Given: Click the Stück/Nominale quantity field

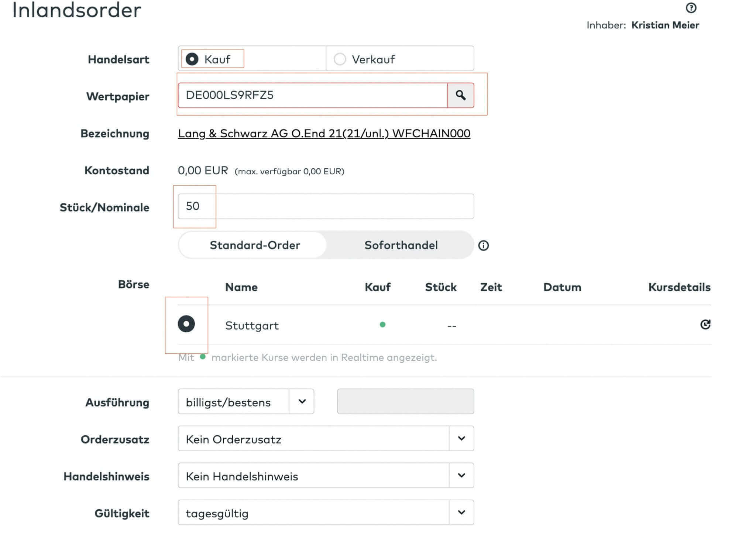Looking at the screenshot, I should coord(326,206).
